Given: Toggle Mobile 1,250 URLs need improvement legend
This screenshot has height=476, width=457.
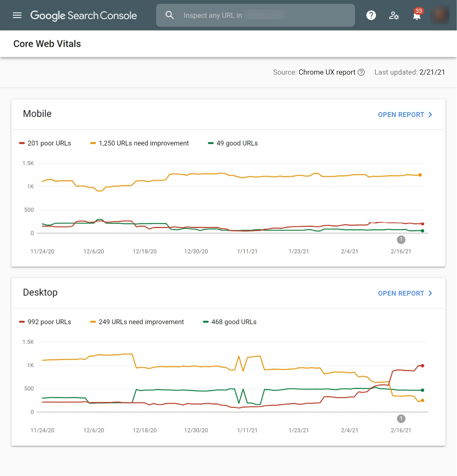Looking at the screenshot, I should point(139,143).
